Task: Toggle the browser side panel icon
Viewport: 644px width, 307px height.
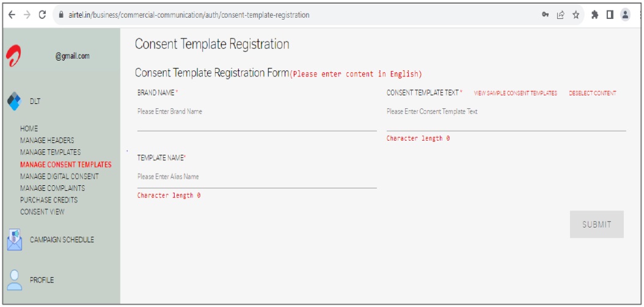Action: tap(610, 15)
